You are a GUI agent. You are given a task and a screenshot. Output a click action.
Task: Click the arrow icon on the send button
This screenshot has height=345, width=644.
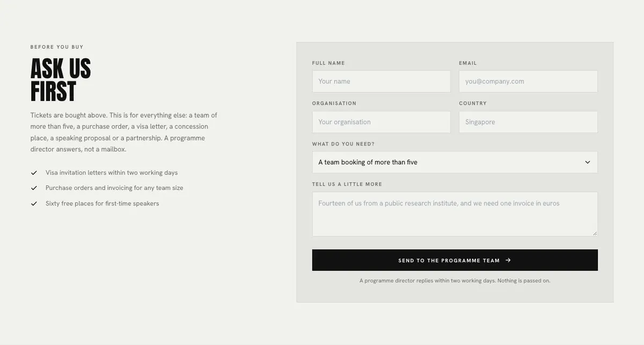[508, 260]
